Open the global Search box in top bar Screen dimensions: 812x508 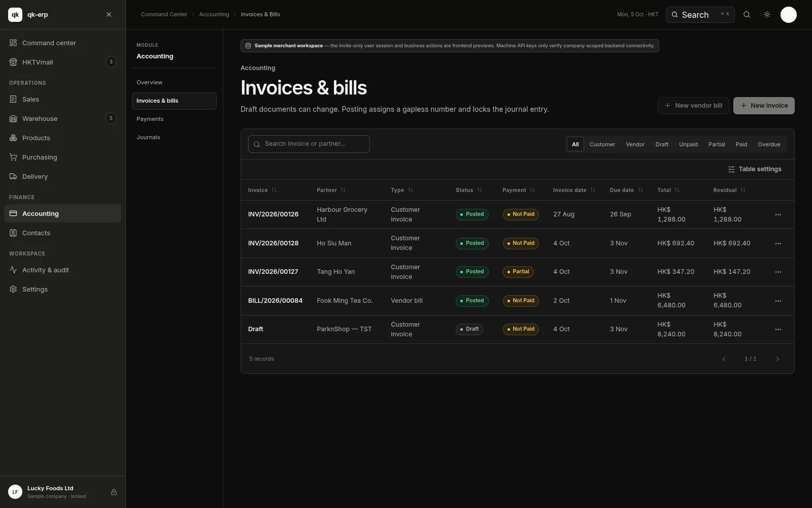point(700,15)
